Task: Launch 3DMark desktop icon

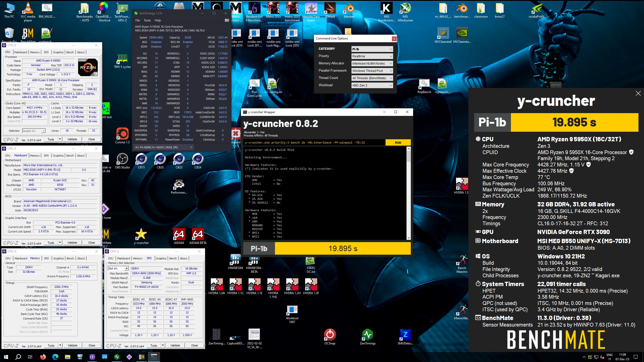Action: click(x=330, y=10)
